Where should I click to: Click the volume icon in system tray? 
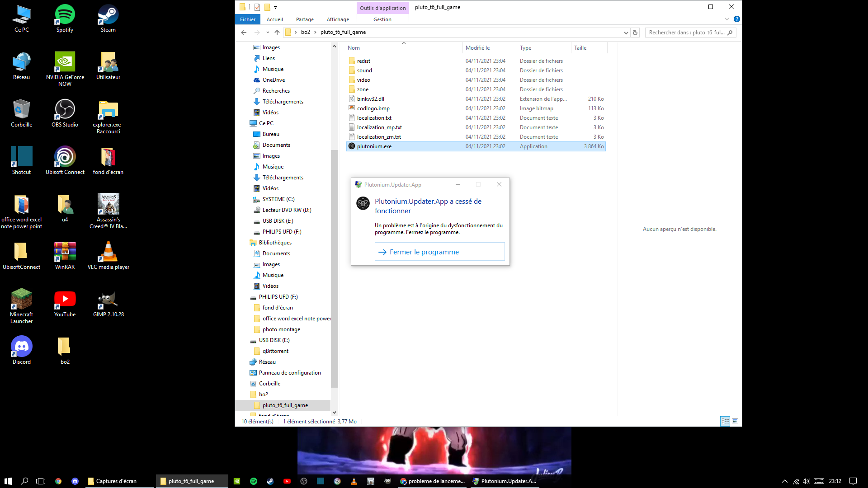tap(806, 481)
